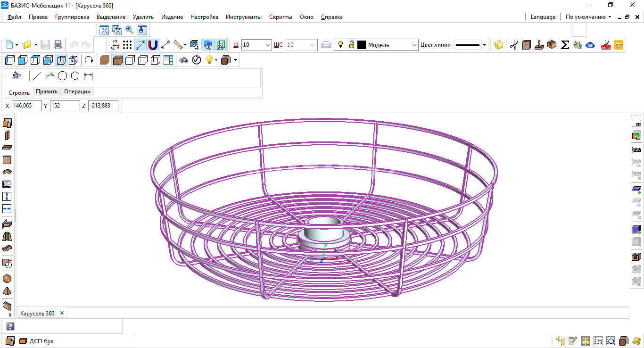Image resolution: width=644 pixels, height=348 pixels.
Task: Click the notepad with pencil icon
Action: [573, 341]
